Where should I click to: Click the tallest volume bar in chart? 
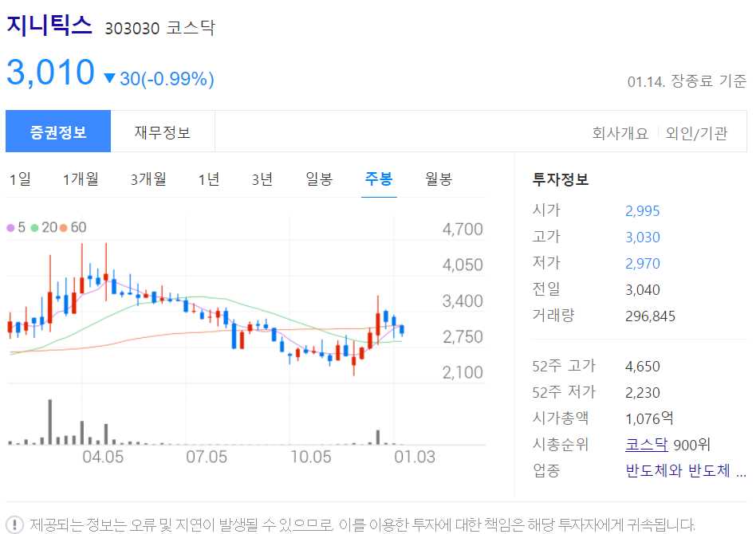[49, 422]
